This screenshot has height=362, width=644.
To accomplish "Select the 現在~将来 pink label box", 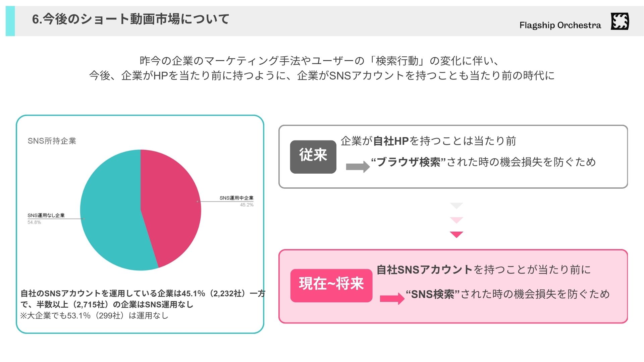I will (x=331, y=286).
